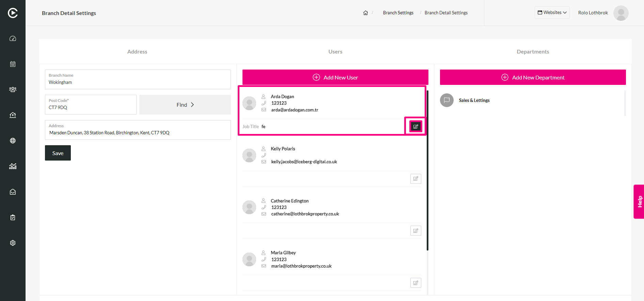Viewport: 644px width, 301px height.
Task: Click Catherine Edington's avatar
Action: click(x=249, y=207)
